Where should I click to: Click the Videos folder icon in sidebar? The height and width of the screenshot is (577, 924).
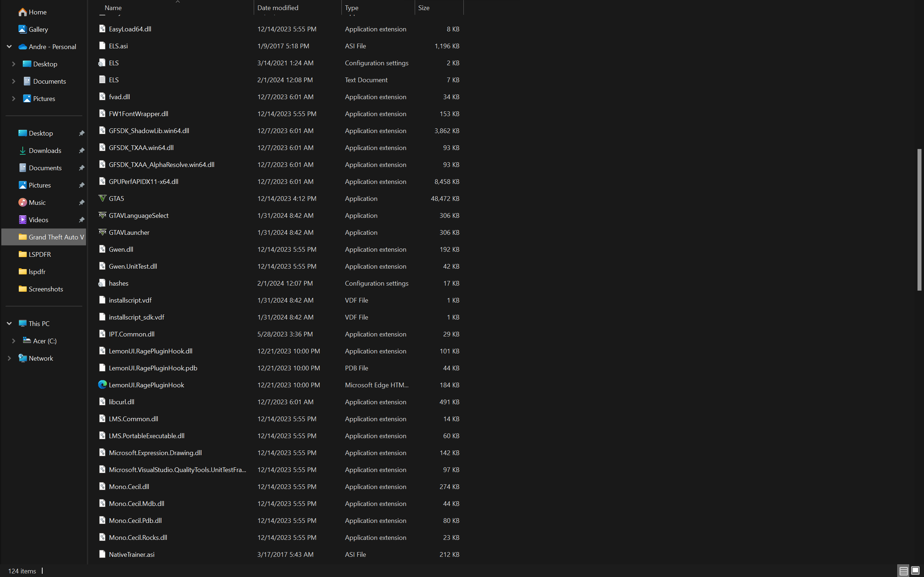(x=22, y=220)
